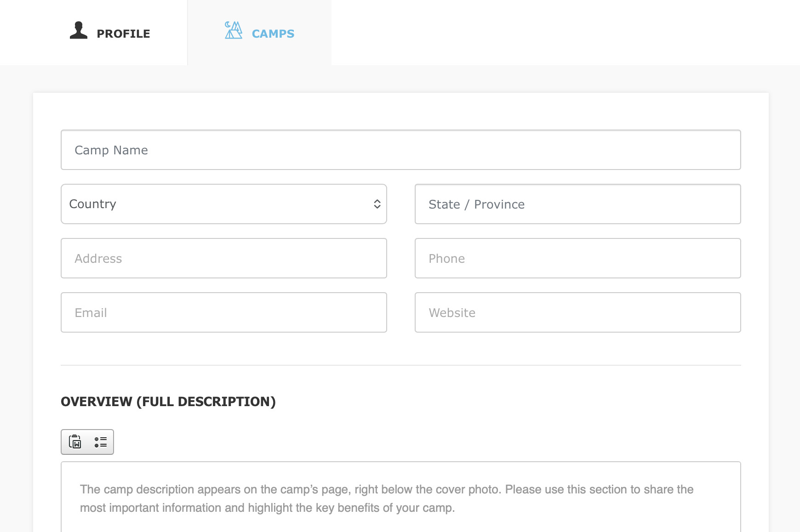800x532 pixels.
Task: Click the divider line above Overview section
Action: point(400,365)
